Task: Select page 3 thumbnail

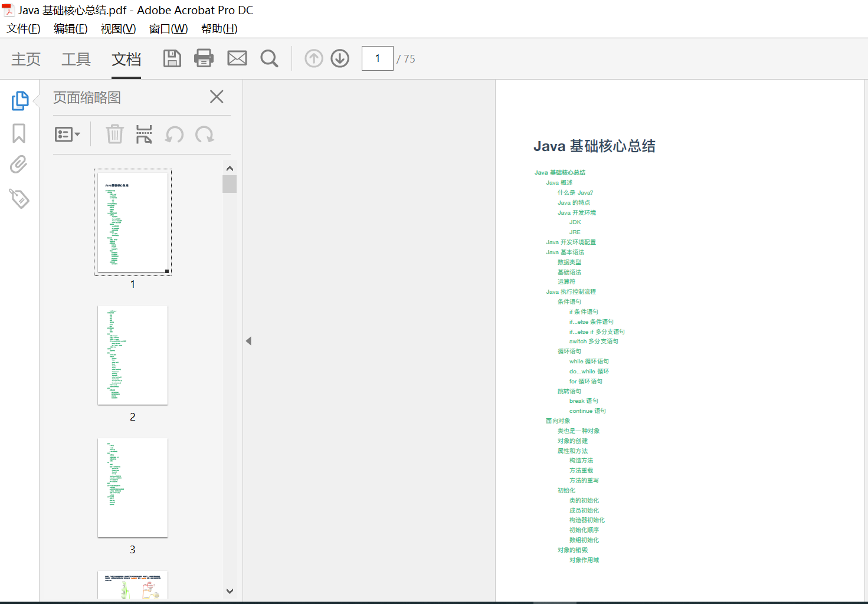Action: (133, 488)
